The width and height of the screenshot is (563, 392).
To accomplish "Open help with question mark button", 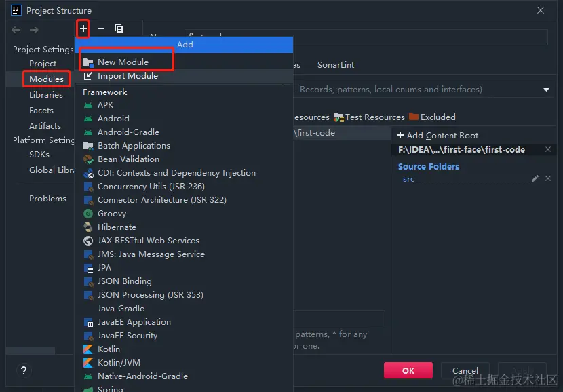I will (x=24, y=370).
